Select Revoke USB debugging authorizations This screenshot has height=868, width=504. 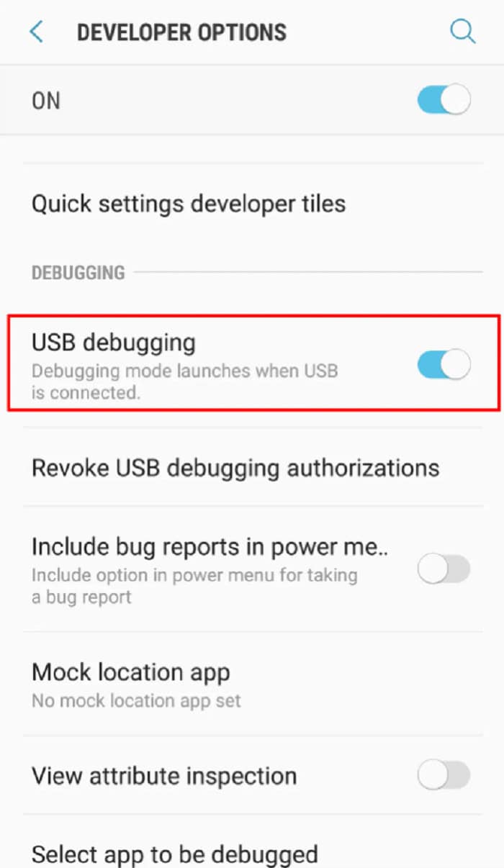252,468
